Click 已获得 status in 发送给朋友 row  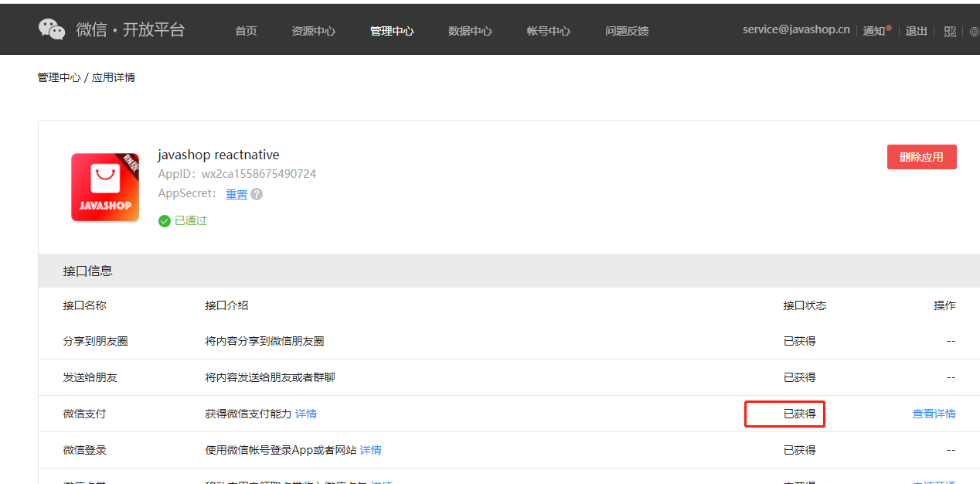(x=799, y=377)
